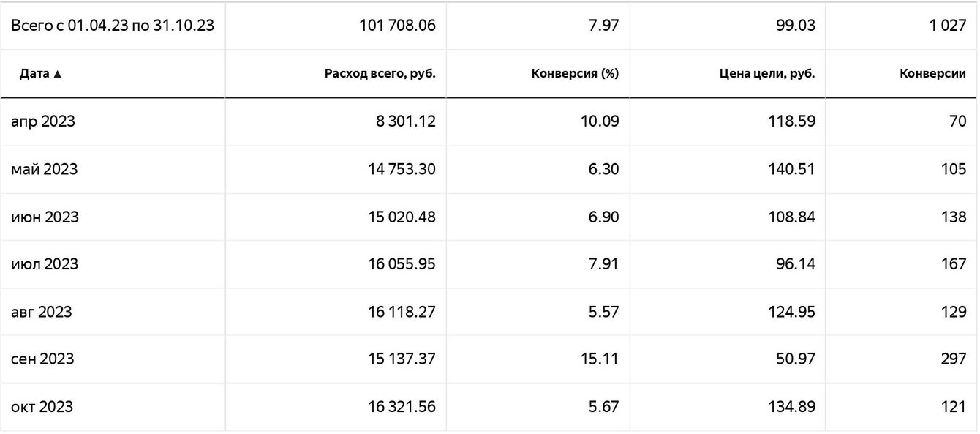Sort table by Дата column header

coord(41,74)
